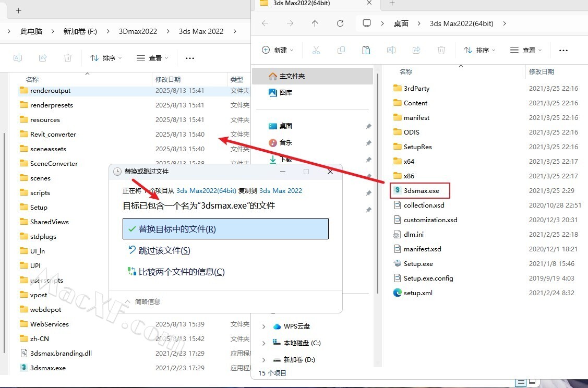Click 新加卷 (F:) in the left window breadcrumb
Screen dimensions: 588x388
point(80,31)
